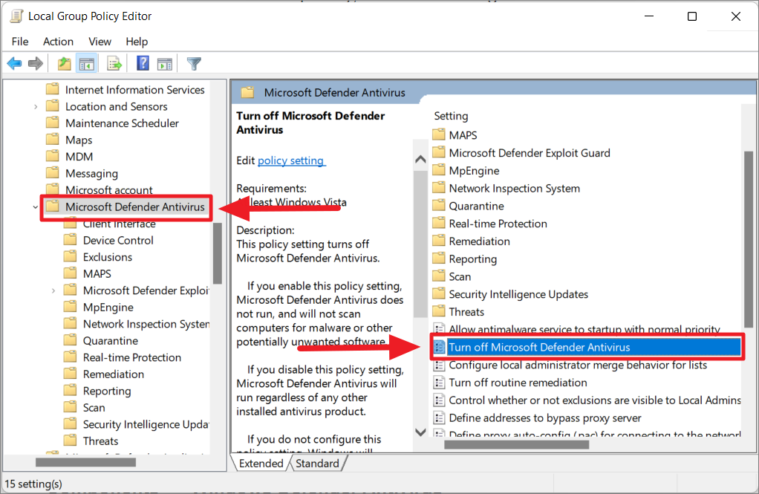Select MDM in the tree
The width and height of the screenshot is (759, 494).
click(79, 157)
